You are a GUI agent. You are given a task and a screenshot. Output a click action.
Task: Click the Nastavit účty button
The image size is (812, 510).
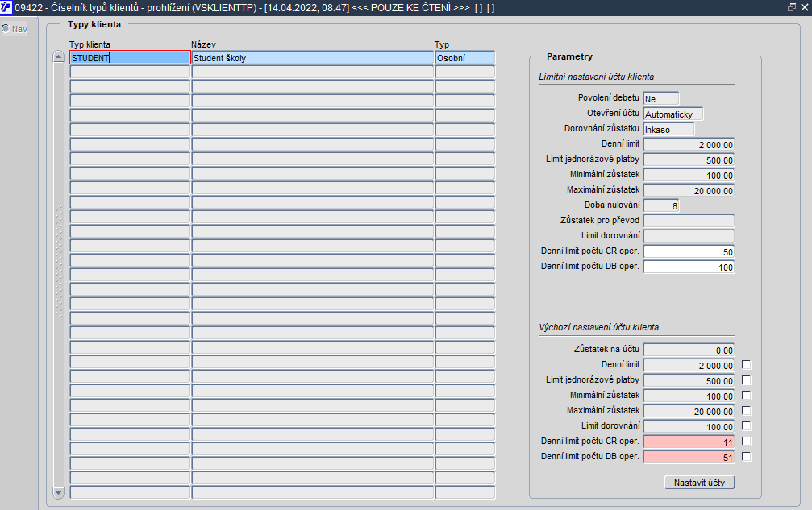pos(699,482)
